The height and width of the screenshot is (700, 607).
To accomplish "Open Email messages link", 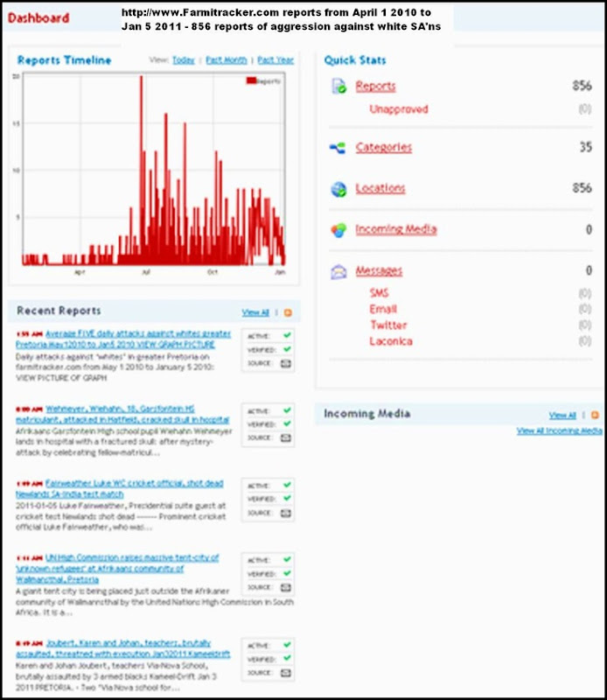I will pyautogui.click(x=383, y=309).
